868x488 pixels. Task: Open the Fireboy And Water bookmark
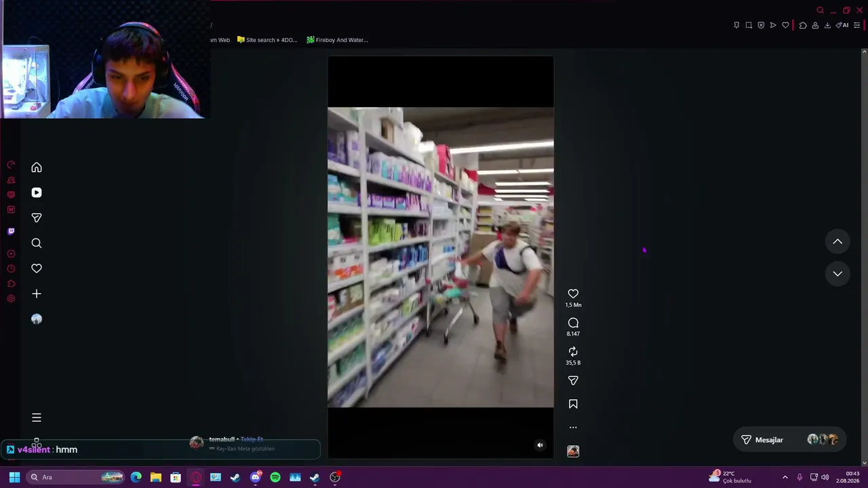[x=337, y=40]
